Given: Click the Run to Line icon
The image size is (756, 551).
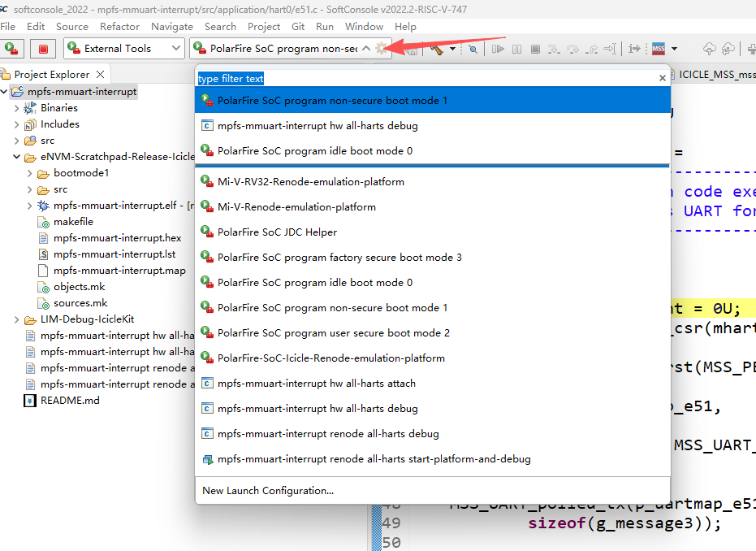Looking at the screenshot, I should click(609, 49).
